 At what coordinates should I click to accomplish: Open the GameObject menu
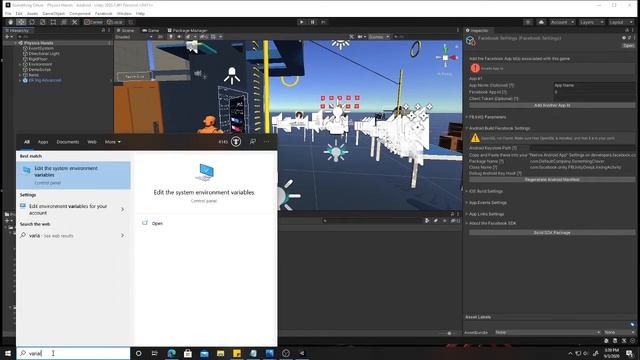tap(53, 13)
